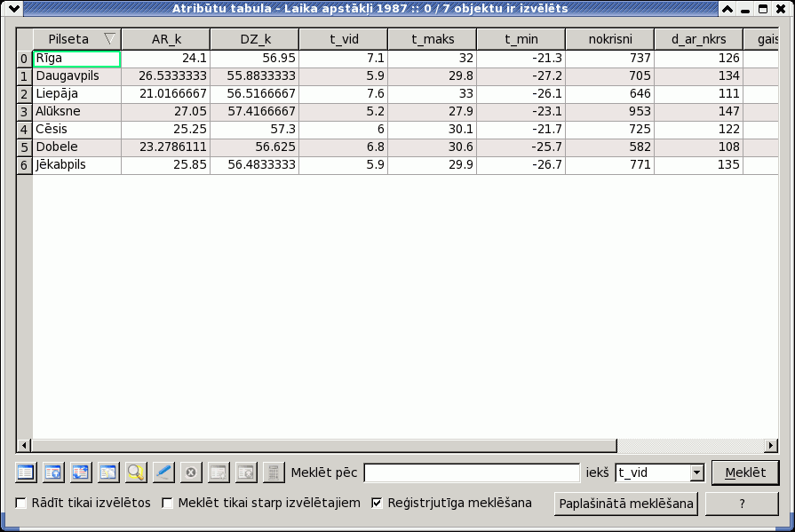
Task: Click the Meklēt button
Action: point(745,472)
